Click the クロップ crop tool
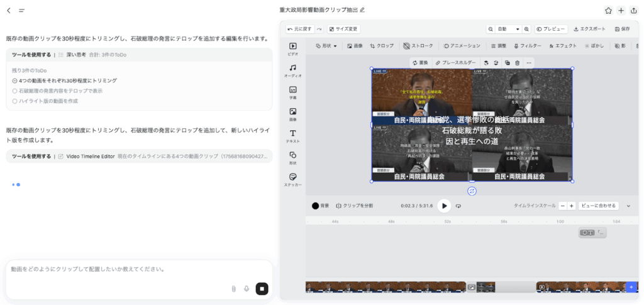 [x=382, y=46]
